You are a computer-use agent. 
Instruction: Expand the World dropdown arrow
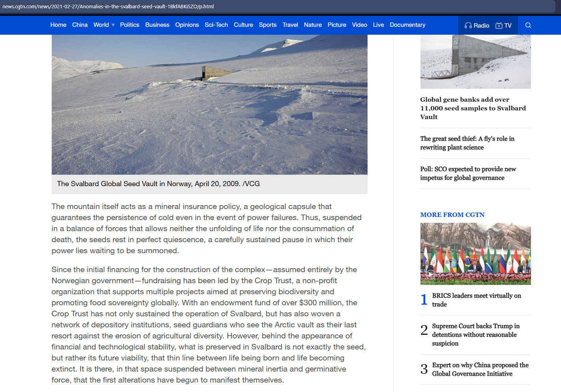pyautogui.click(x=113, y=25)
